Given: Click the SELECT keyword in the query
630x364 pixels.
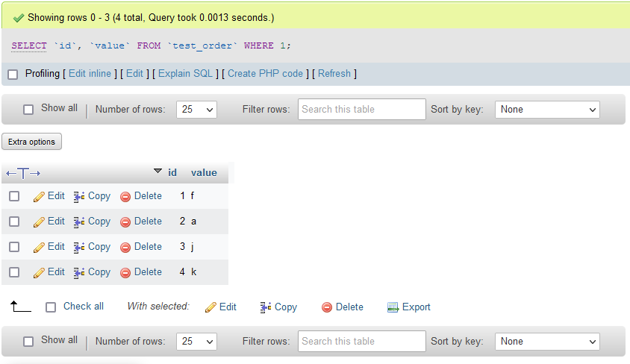Looking at the screenshot, I should coord(29,45).
